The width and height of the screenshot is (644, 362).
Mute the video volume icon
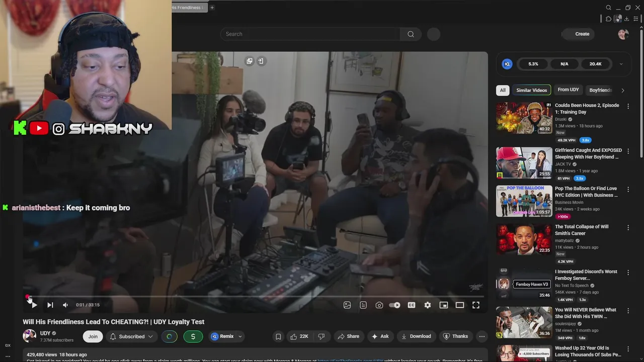pos(65,305)
